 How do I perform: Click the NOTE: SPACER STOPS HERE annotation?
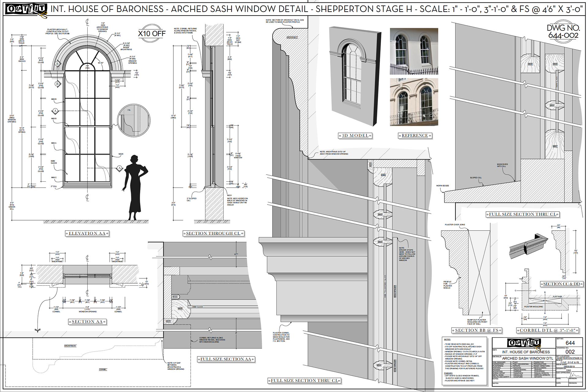[407, 254]
